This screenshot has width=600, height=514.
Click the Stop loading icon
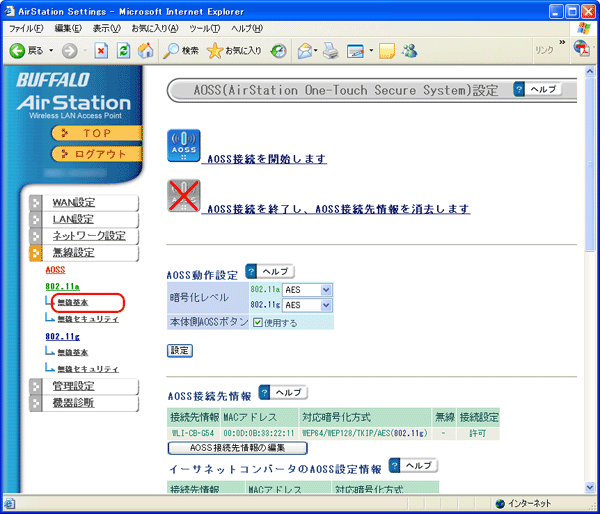(x=101, y=51)
